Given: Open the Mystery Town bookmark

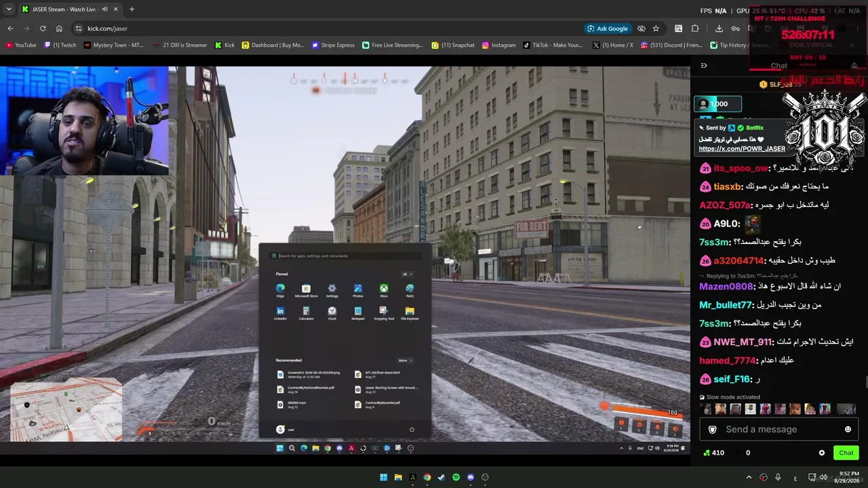Looking at the screenshot, I should (x=114, y=45).
